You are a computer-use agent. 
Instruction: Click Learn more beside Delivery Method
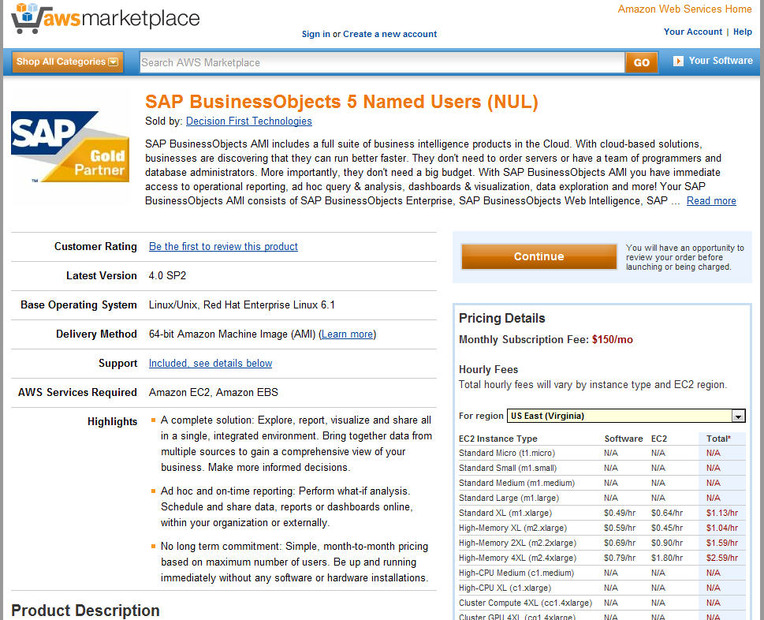(347, 334)
